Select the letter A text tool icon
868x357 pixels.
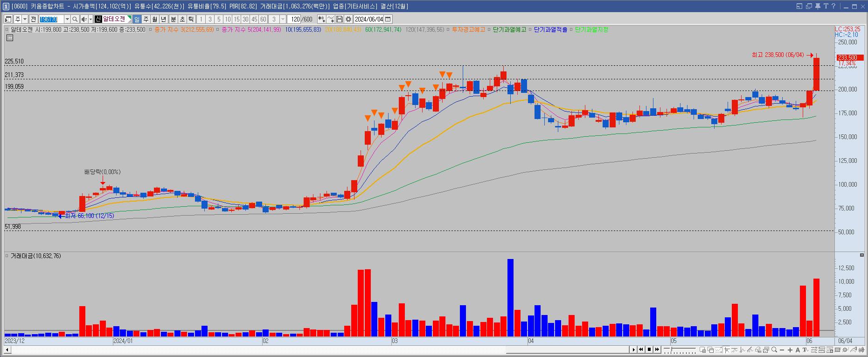pyautogui.click(x=798, y=350)
